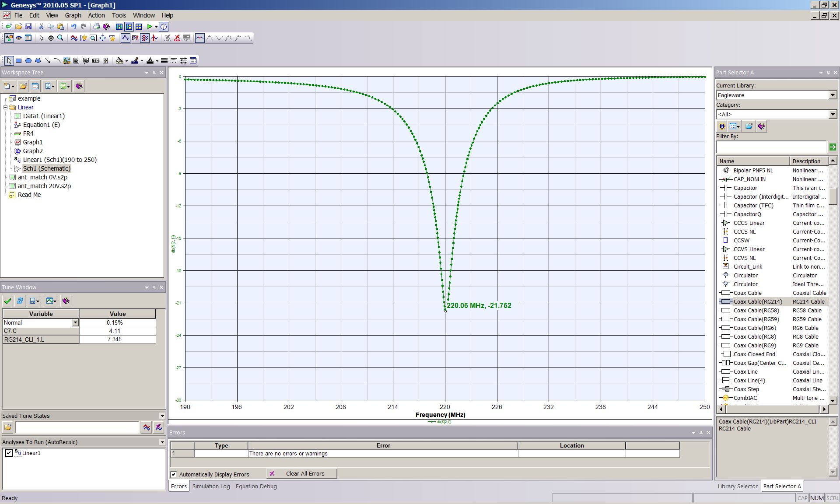Click the Save diskette icon
840x504 pixels.
coord(28,27)
